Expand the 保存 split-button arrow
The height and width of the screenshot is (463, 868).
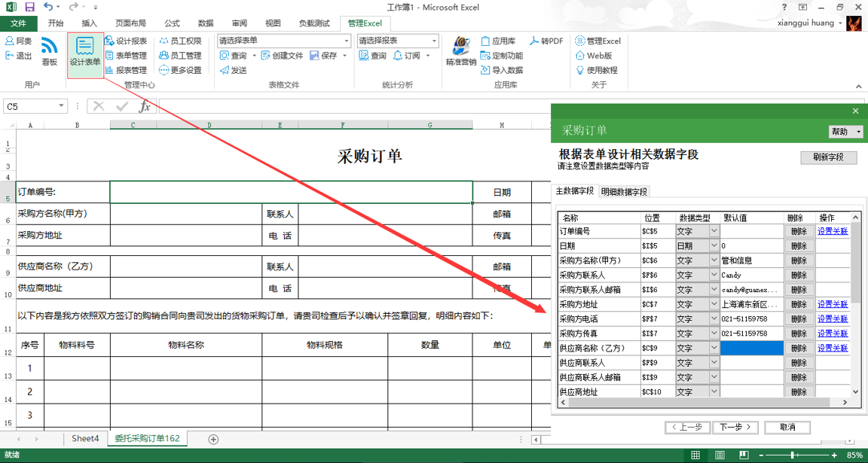344,55
